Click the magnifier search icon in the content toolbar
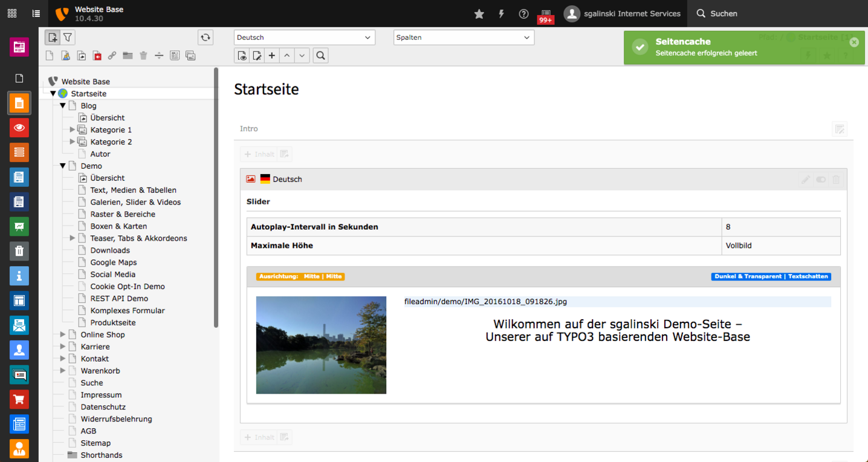The height and width of the screenshot is (462, 868). pos(320,55)
